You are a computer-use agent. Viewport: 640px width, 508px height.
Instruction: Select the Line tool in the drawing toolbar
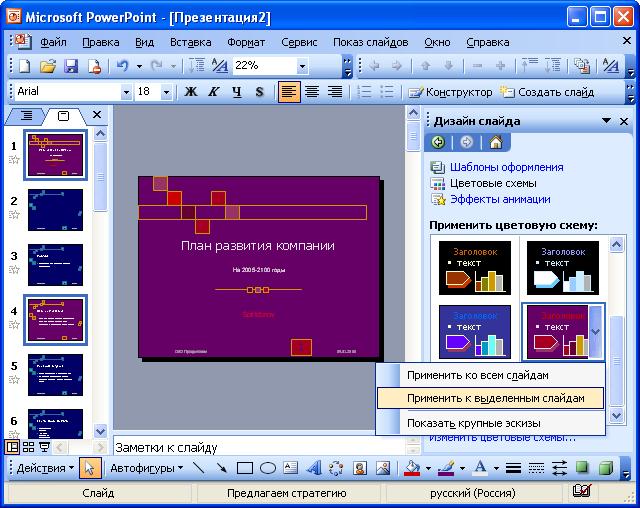coord(198,468)
